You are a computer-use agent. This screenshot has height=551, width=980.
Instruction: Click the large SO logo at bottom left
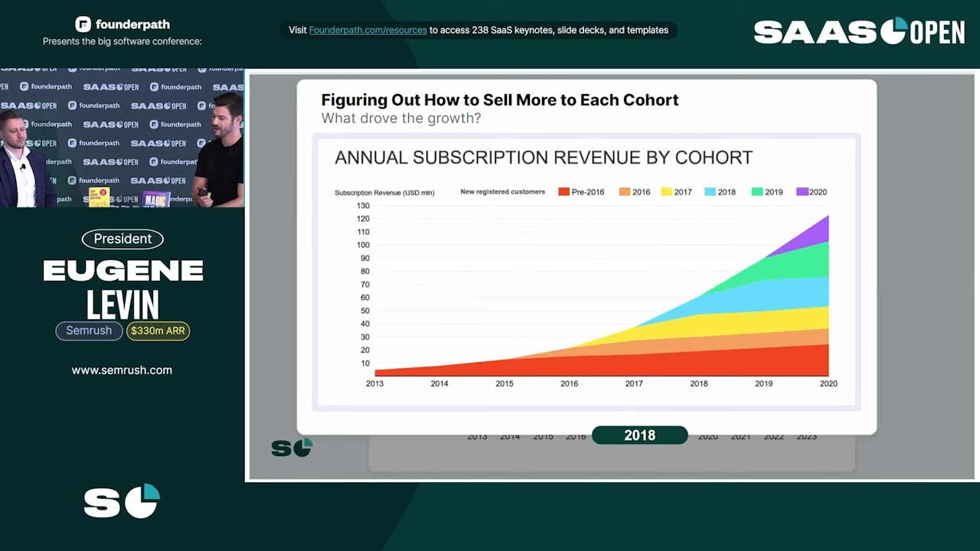122,501
